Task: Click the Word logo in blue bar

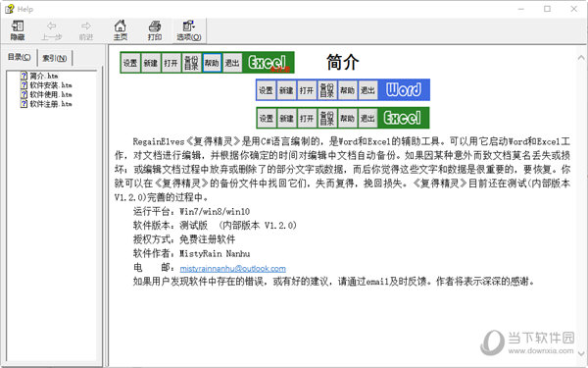Action: [404, 90]
